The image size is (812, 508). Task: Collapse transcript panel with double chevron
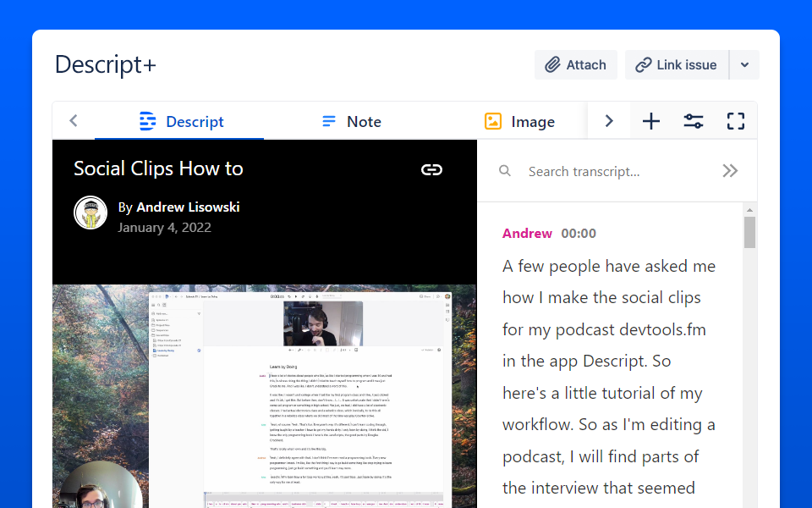click(x=730, y=171)
